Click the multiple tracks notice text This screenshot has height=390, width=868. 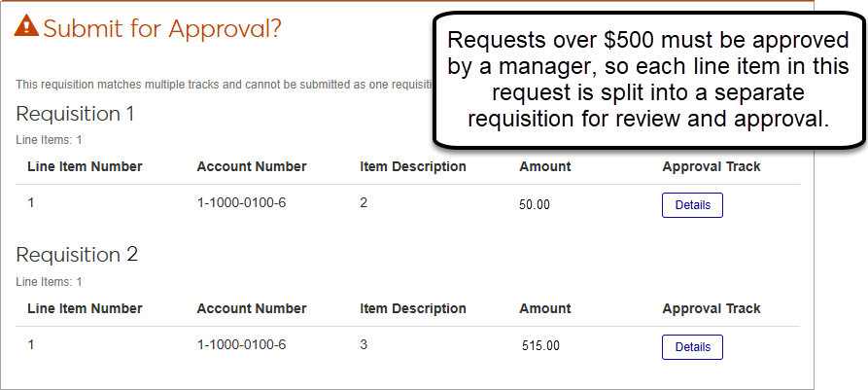pyautogui.click(x=224, y=85)
